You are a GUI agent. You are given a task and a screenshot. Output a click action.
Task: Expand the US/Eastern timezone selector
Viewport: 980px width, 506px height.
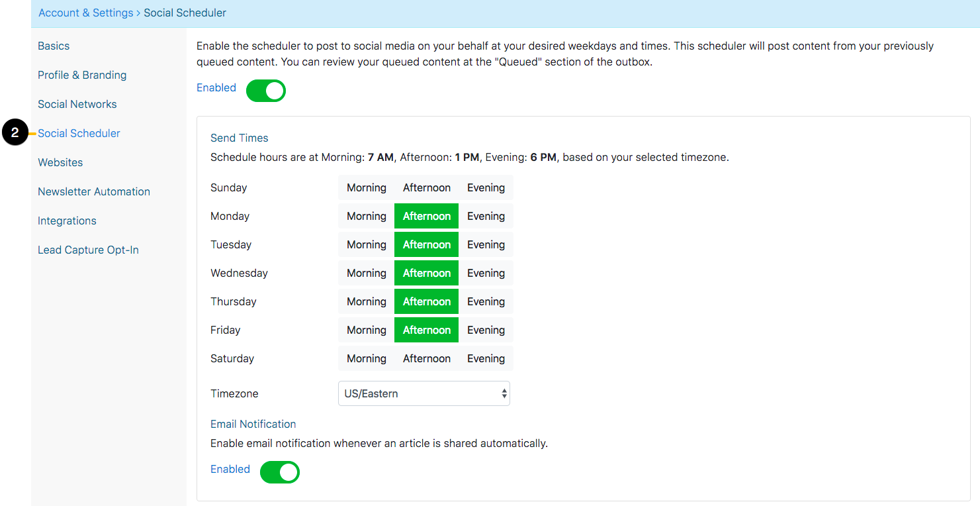pyautogui.click(x=423, y=393)
